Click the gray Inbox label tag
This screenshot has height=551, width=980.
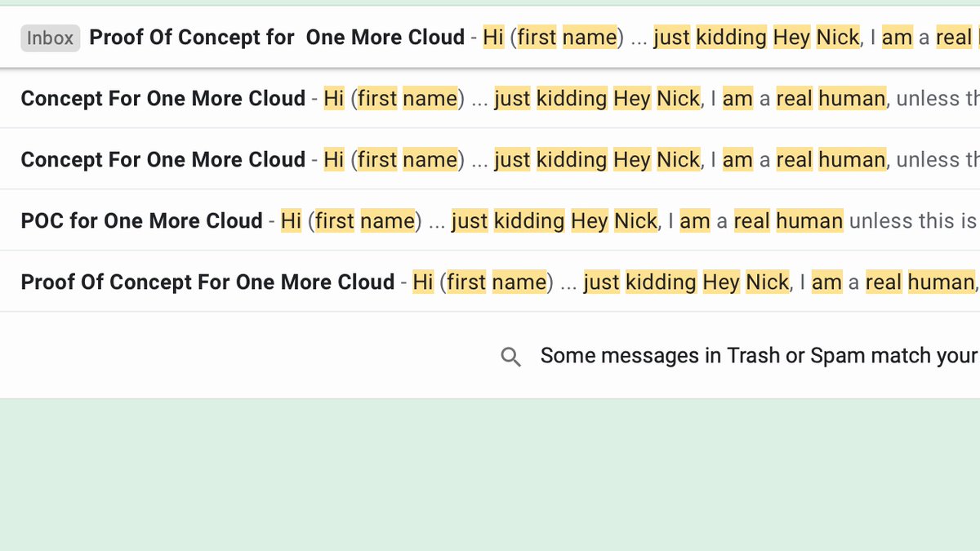pyautogui.click(x=51, y=38)
